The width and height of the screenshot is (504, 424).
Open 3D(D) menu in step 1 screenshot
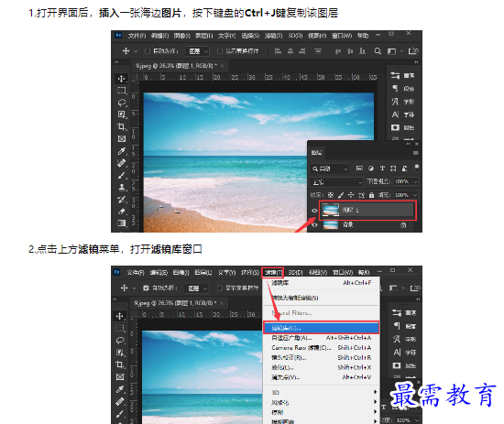(x=295, y=36)
